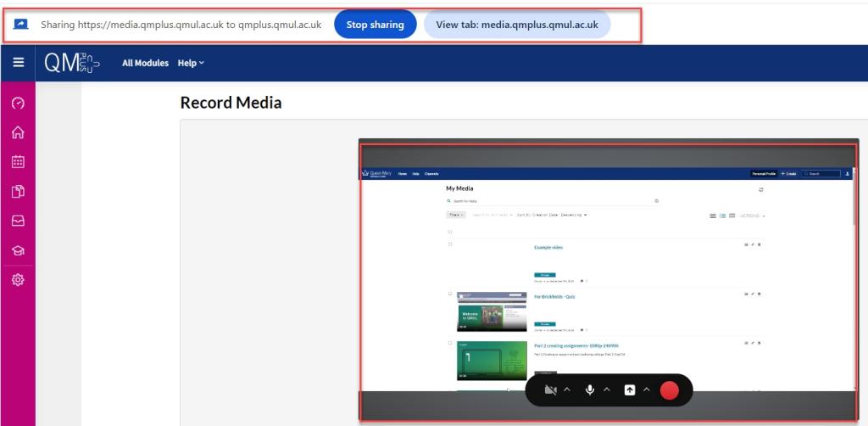The height and width of the screenshot is (426, 868).
Task: Click the Record Media heading
Action: pyautogui.click(x=231, y=103)
